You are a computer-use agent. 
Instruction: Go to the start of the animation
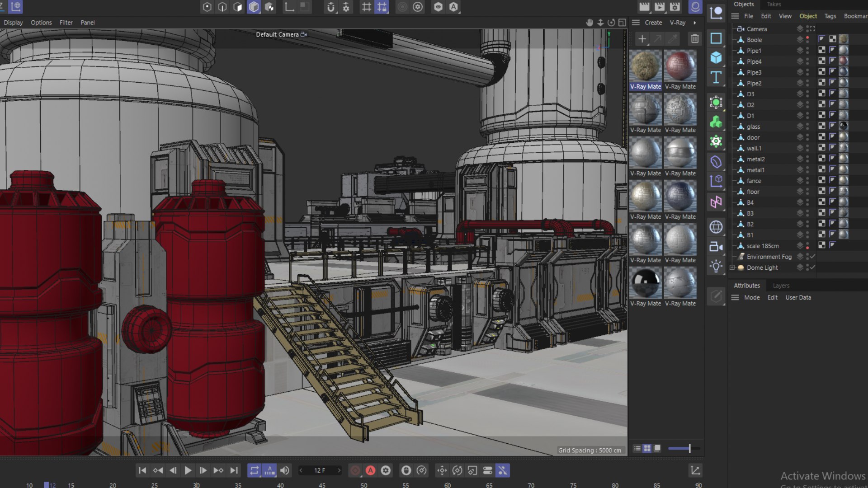tap(142, 470)
